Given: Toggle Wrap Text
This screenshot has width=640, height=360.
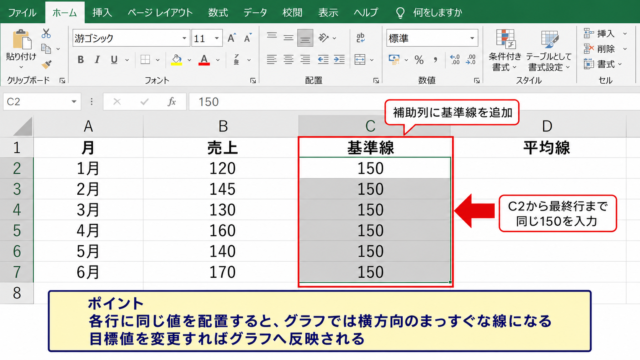Looking at the screenshot, I should coord(360,38).
